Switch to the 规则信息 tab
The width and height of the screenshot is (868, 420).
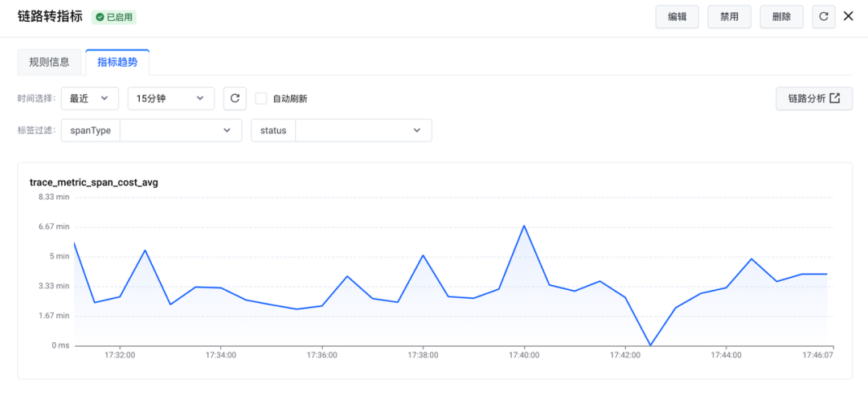(x=49, y=62)
